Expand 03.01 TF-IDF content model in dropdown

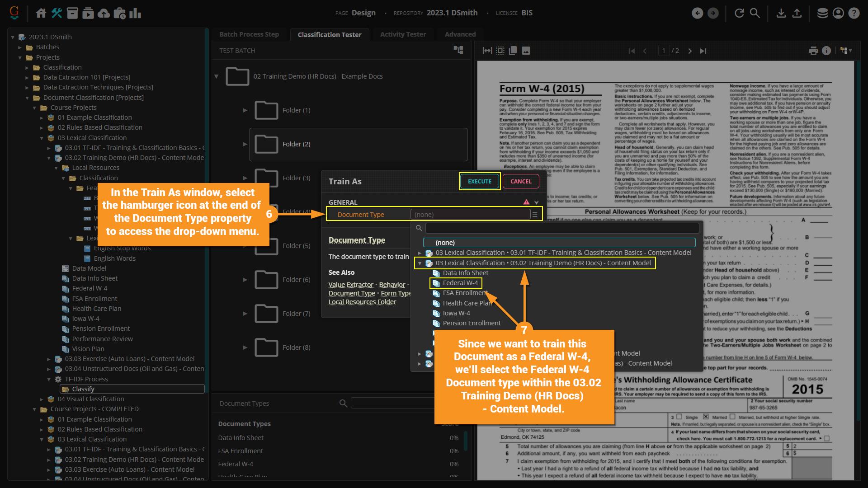pos(420,253)
